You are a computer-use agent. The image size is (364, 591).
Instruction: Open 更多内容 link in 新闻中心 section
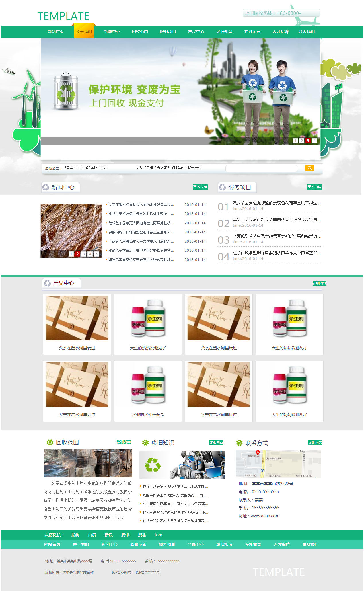pyautogui.click(x=200, y=187)
